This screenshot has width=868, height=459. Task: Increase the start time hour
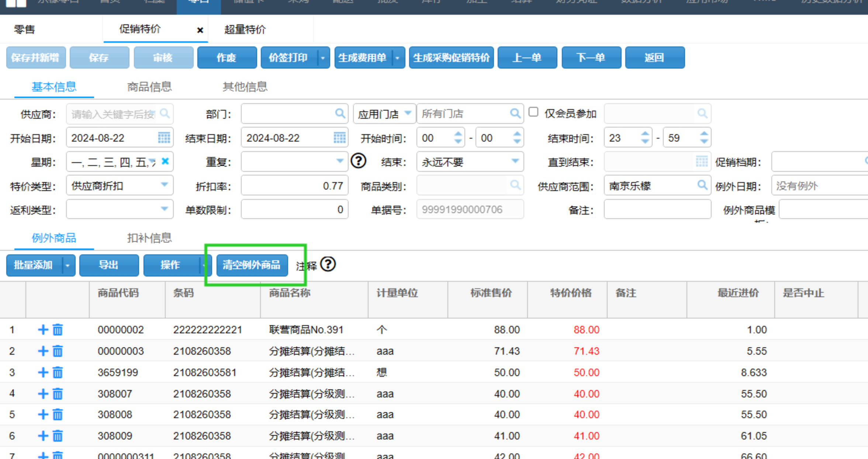tap(458, 134)
